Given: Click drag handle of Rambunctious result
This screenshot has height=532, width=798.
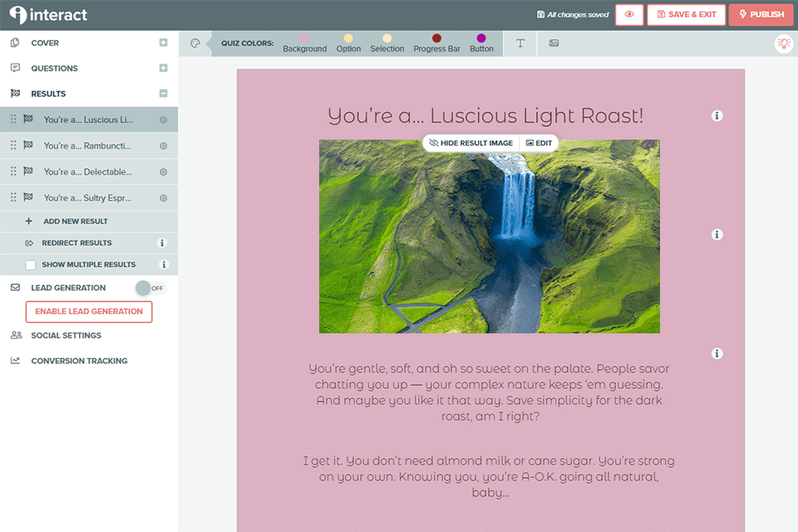Looking at the screenshot, I should tap(13, 145).
